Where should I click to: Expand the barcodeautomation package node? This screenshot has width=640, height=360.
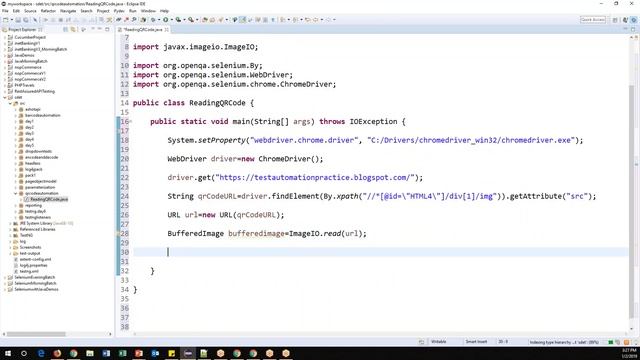(16, 115)
